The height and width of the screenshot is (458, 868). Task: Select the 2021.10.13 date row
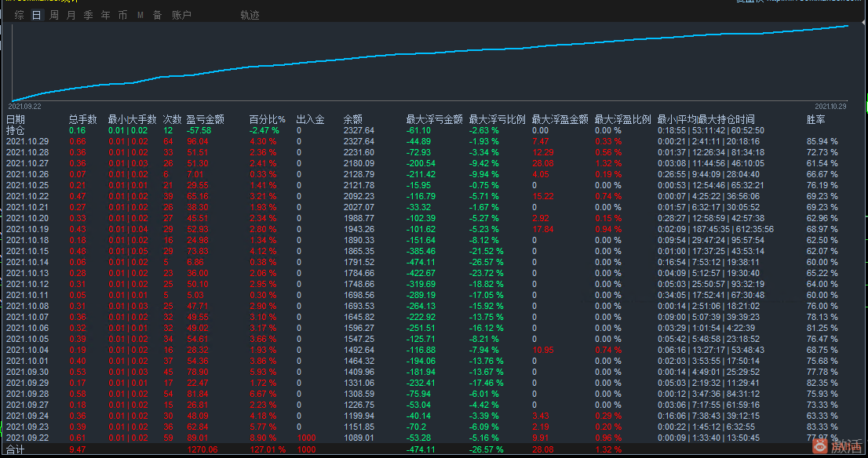27,273
